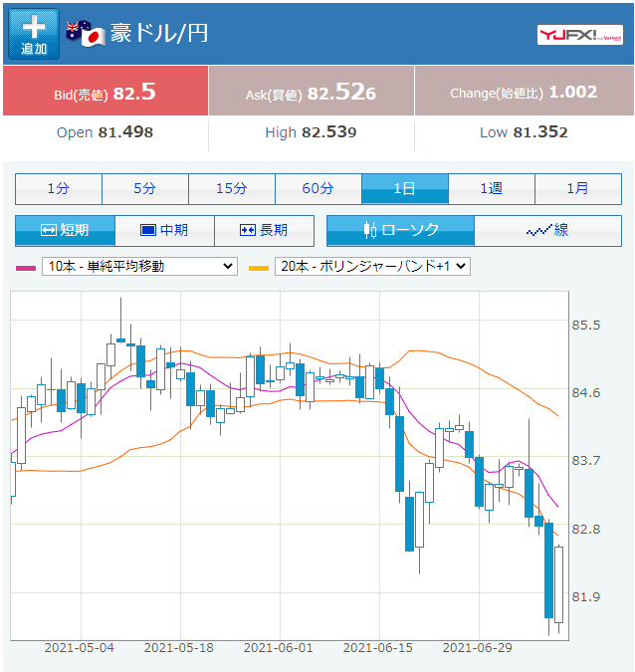Click the 追加 plus icon button
Viewport: 635px width, 672px height.
click(34, 34)
